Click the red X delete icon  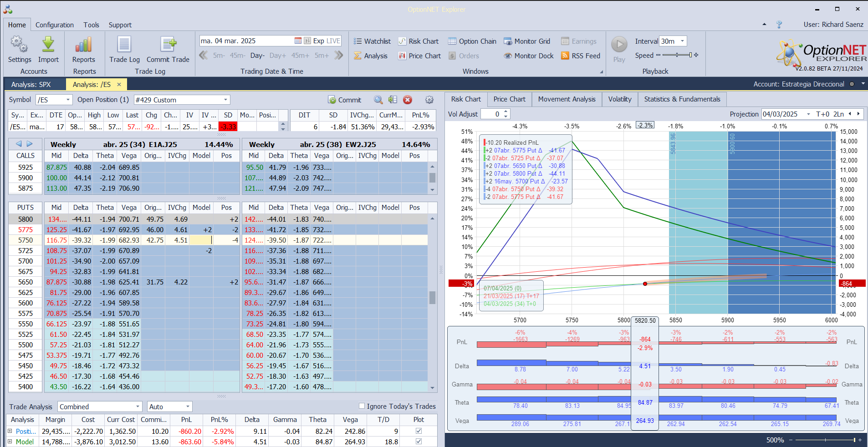(408, 100)
